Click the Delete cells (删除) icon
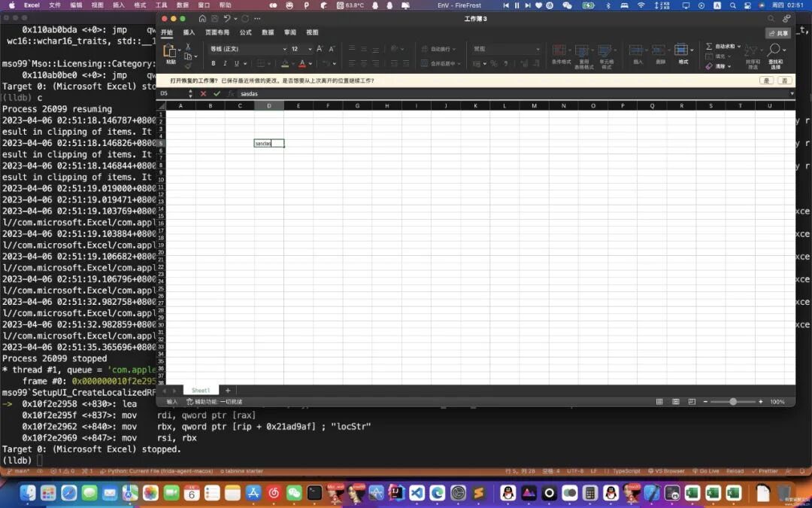The image size is (812, 508). (x=658, y=50)
